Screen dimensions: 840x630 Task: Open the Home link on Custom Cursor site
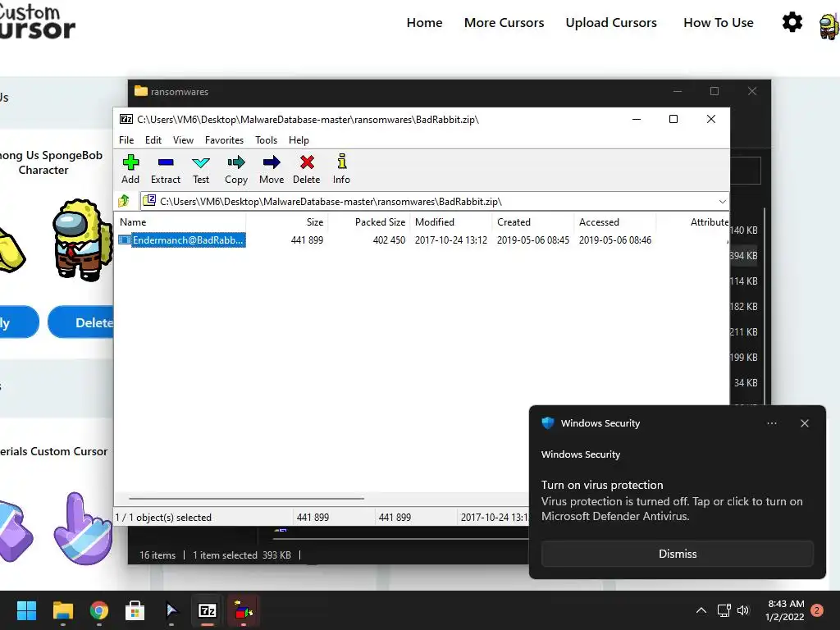424,22
